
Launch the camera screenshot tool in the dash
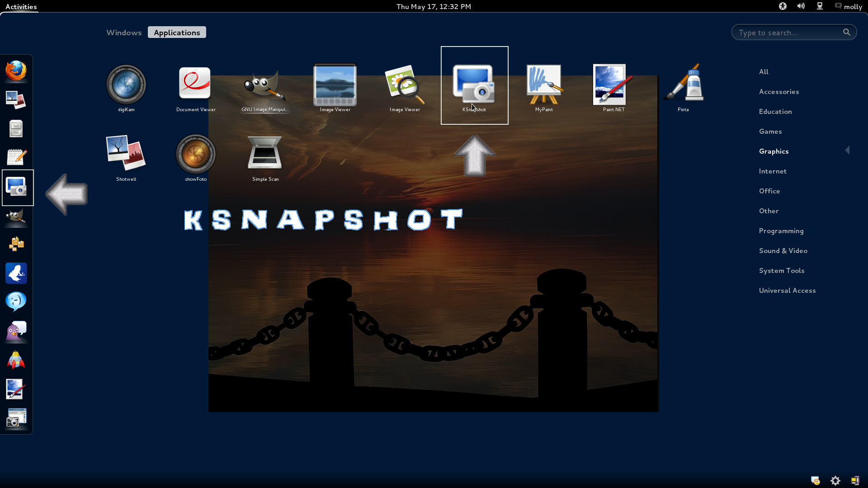tap(17, 418)
